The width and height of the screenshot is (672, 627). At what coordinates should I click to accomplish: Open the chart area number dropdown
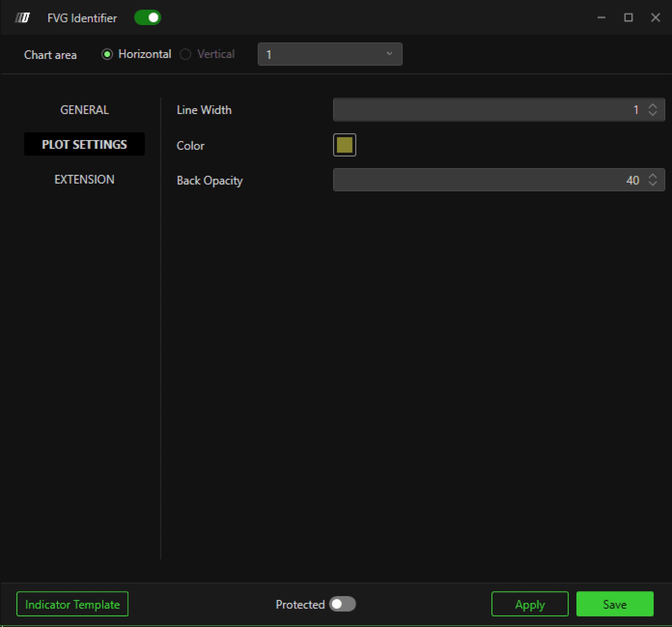tap(329, 54)
